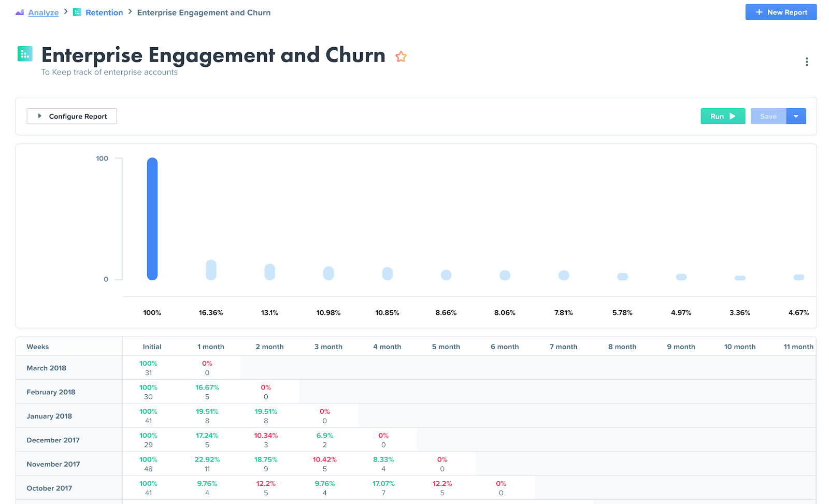Click the Save button
Screen dimensions: 829x504
point(768,116)
